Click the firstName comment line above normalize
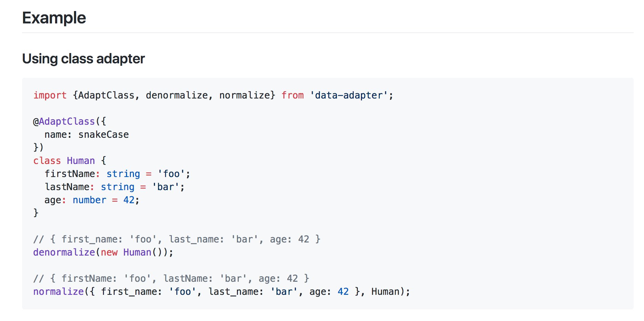The image size is (644, 321). (171, 279)
